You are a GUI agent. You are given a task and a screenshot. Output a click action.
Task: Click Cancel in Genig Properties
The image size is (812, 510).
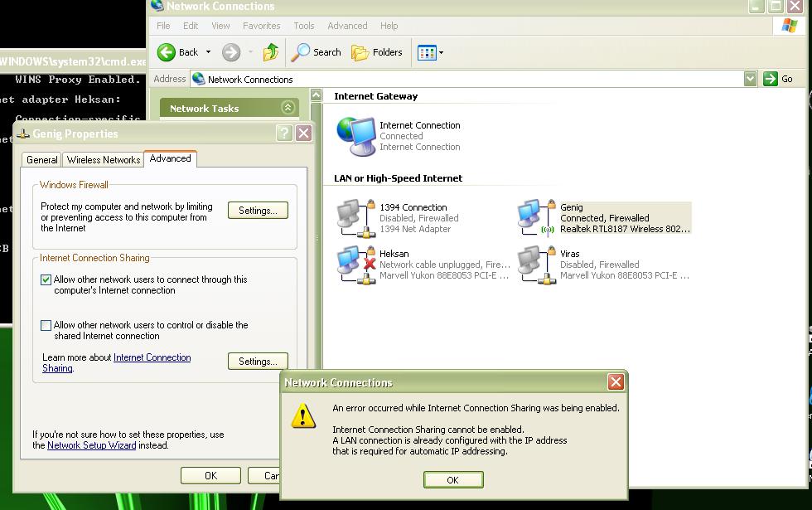pos(264,476)
